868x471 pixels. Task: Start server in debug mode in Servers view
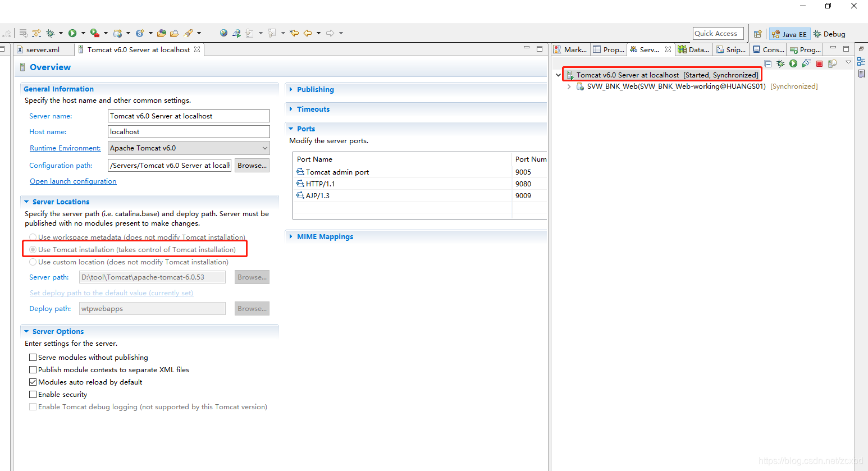[780, 63]
